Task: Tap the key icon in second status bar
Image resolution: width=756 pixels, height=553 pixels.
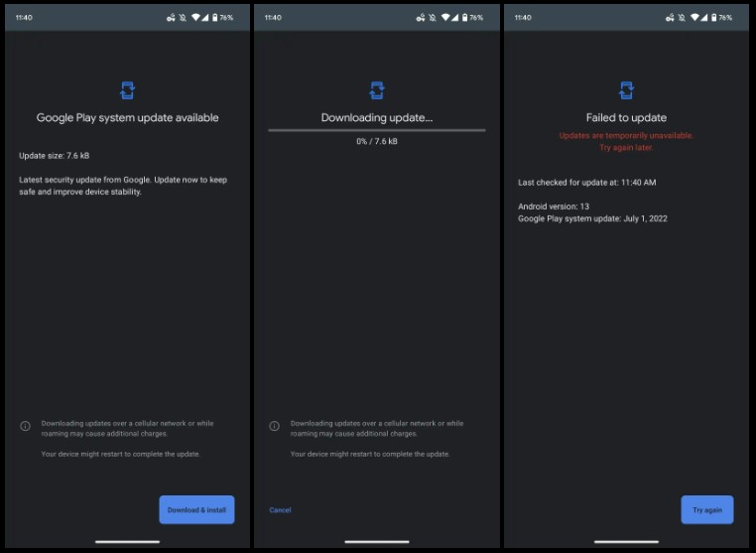Action: click(x=421, y=18)
